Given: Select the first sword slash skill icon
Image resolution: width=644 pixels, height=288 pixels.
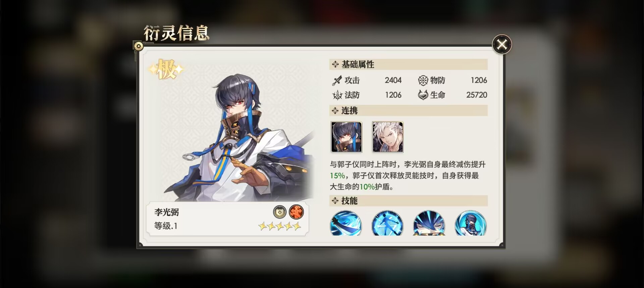Looking at the screenshot, I should [x=346, y=223].
